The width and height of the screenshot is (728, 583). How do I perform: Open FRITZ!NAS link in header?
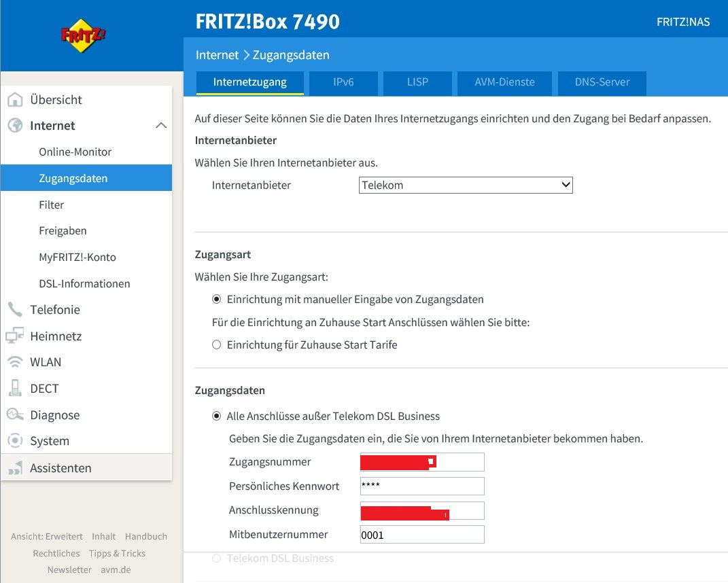[683, 22]
